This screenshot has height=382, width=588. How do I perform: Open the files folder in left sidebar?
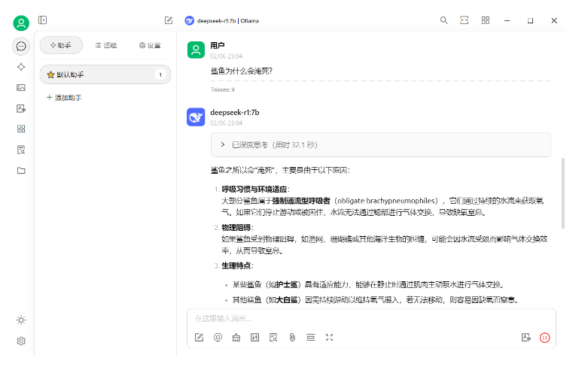[x=21, y=170]
